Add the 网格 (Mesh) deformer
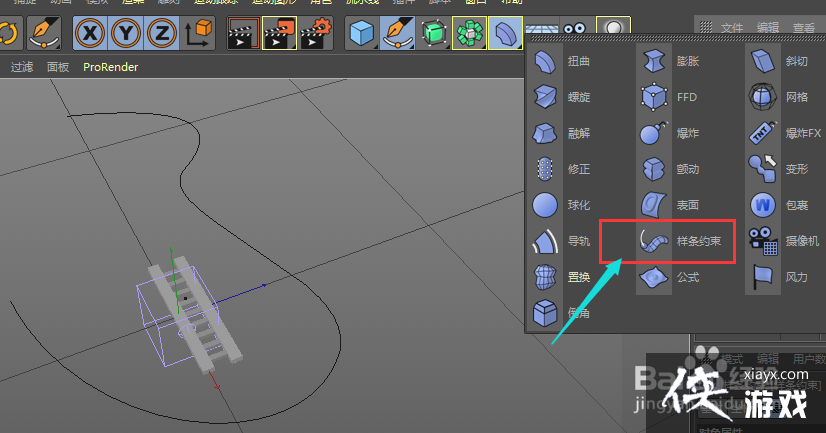This screenshot has height=433, width=826. [779, 97]
